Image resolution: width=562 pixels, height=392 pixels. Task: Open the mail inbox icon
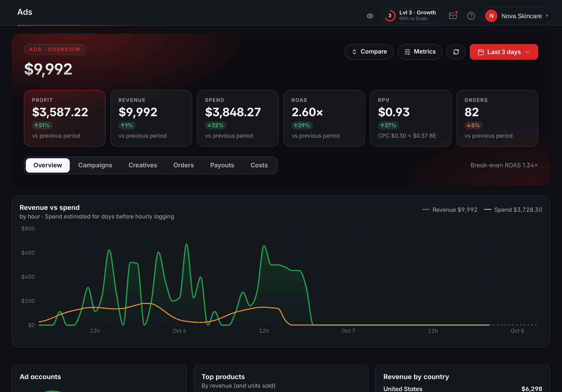point(453,16)
